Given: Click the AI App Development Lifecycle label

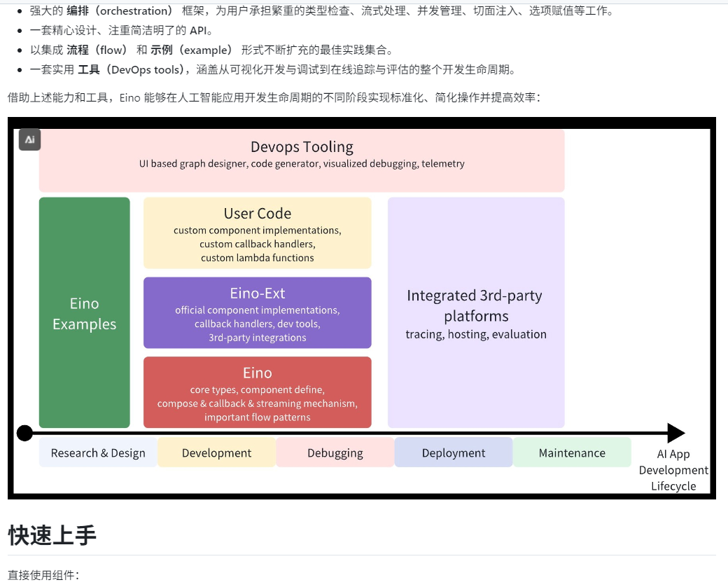Looking at the screenshot, I should [673, 469].
